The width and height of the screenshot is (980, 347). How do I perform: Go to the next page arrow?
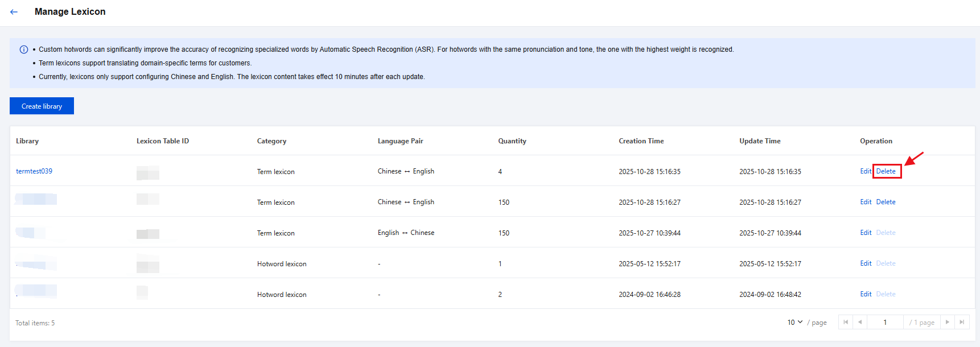tap(947, 322)
